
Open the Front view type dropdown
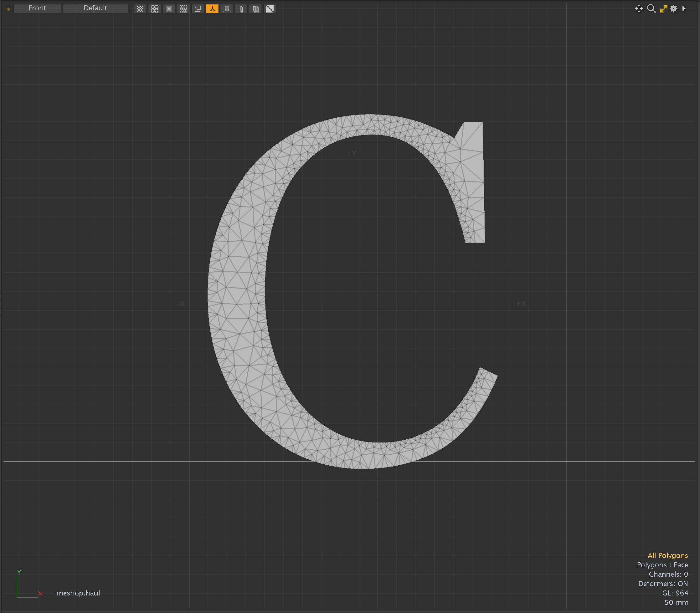pos(37,8)
